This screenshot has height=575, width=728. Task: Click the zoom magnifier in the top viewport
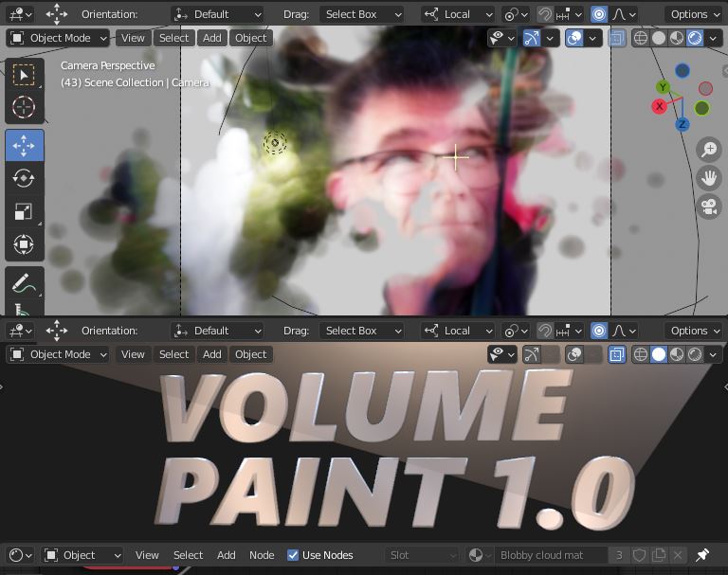coord(709,150)
